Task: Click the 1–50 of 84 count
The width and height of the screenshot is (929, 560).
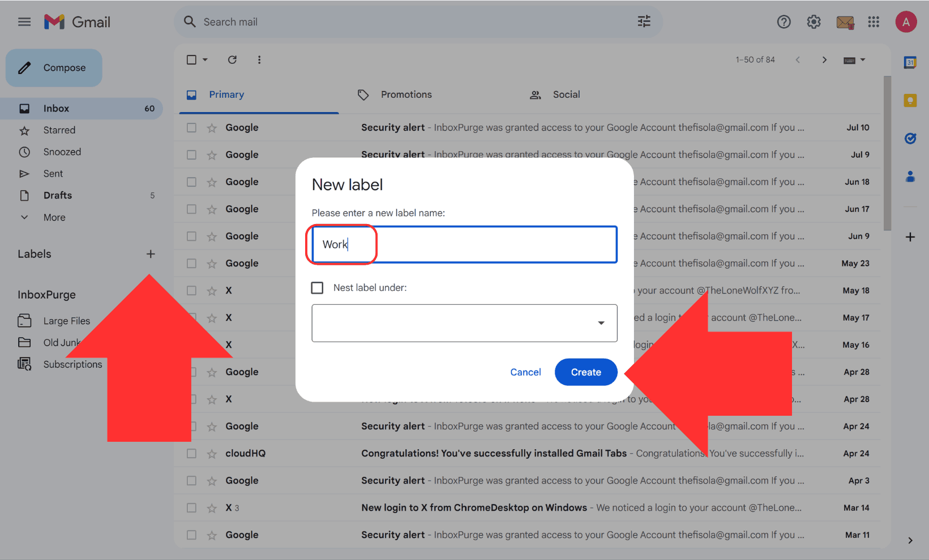Action: tap(755, 60)
